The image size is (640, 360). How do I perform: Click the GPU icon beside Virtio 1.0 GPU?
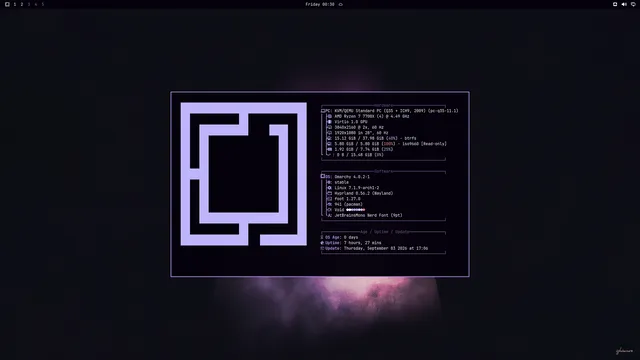click(x=329, y=122)
